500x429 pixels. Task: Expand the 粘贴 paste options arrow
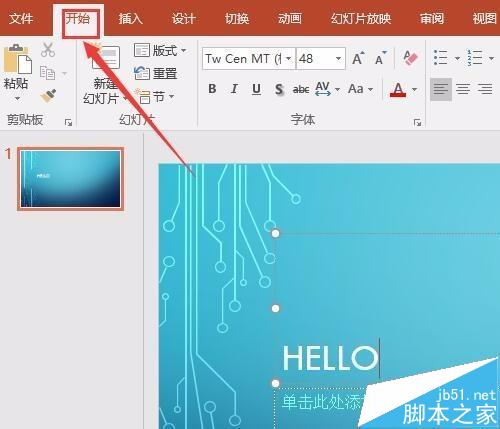[17, 99]
